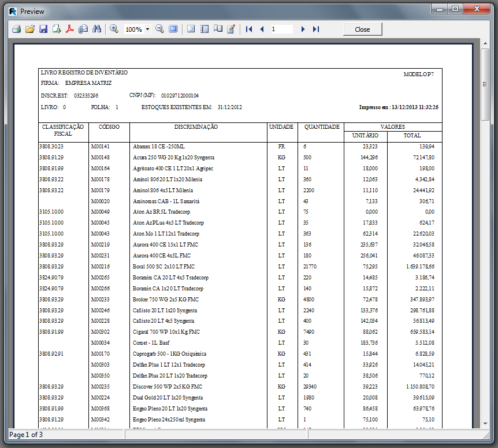Click the 'TOTAL' sub-header

[412, 136]
